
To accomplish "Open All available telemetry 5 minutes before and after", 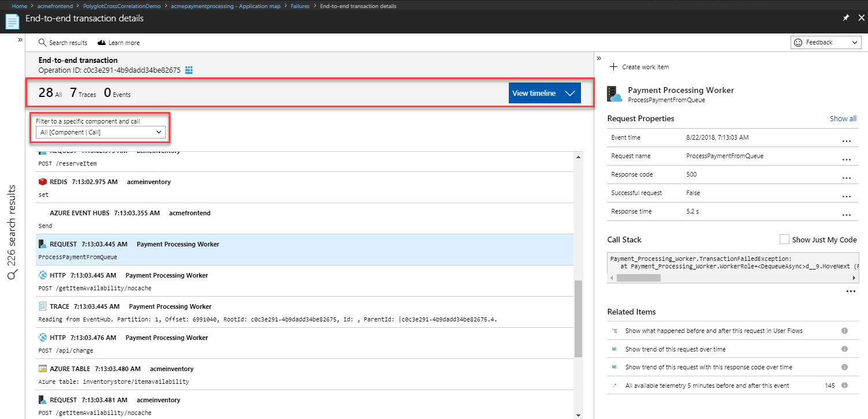I will pyautogui.click(x=707, y=385).
